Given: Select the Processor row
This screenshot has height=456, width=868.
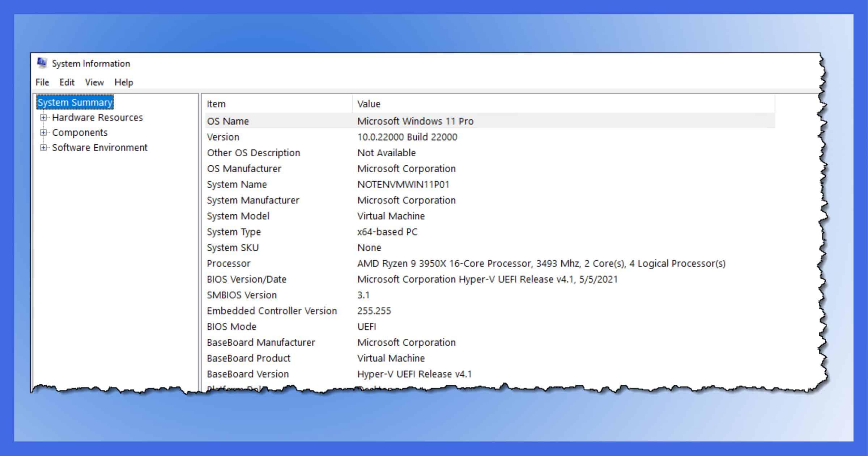Looking at the screenshot, I should point(362,263).
